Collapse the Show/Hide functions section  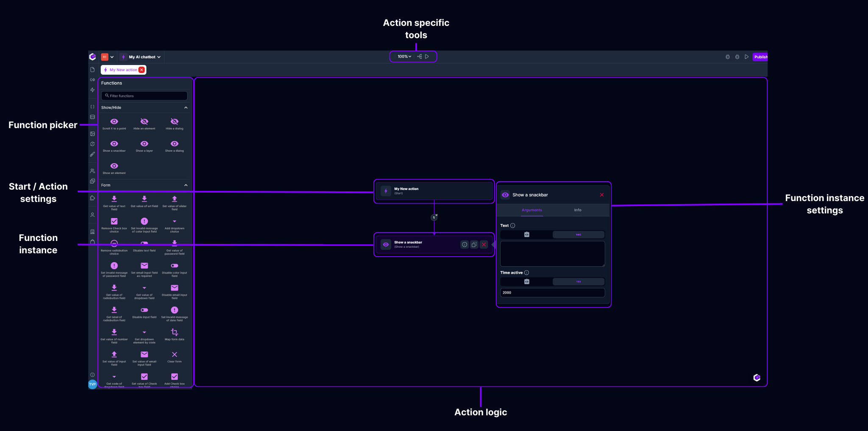coord(186,107)
